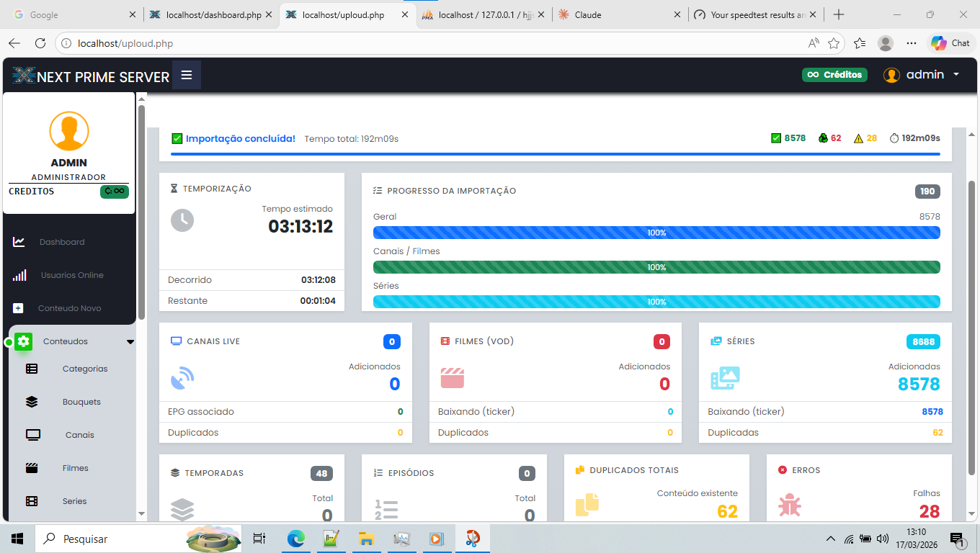Click the Bouquets layers icon
Viewport: 980px width, 553px height.
[32, 402]
